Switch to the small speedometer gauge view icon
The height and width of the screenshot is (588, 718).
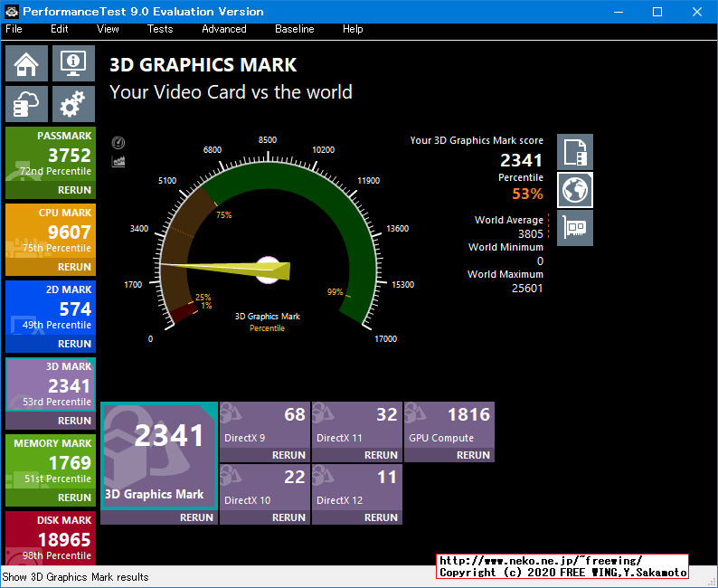pyautogui.click(x=118, y=143)
